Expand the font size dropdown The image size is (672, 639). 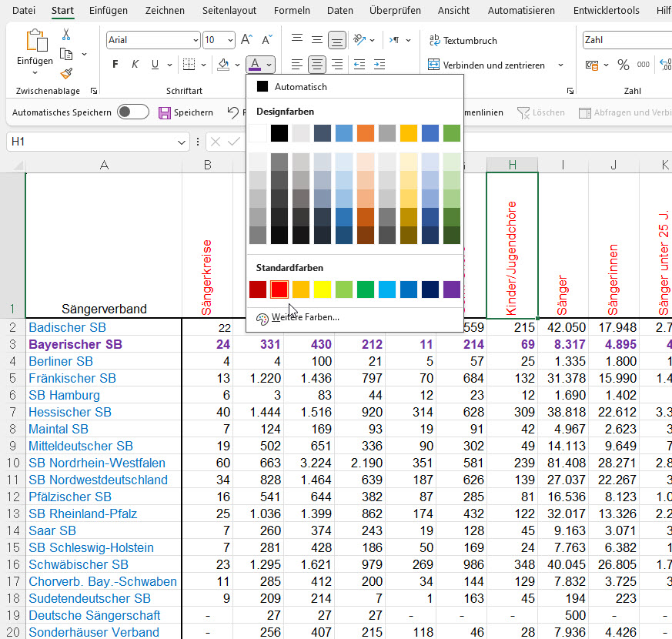point(229,40)
